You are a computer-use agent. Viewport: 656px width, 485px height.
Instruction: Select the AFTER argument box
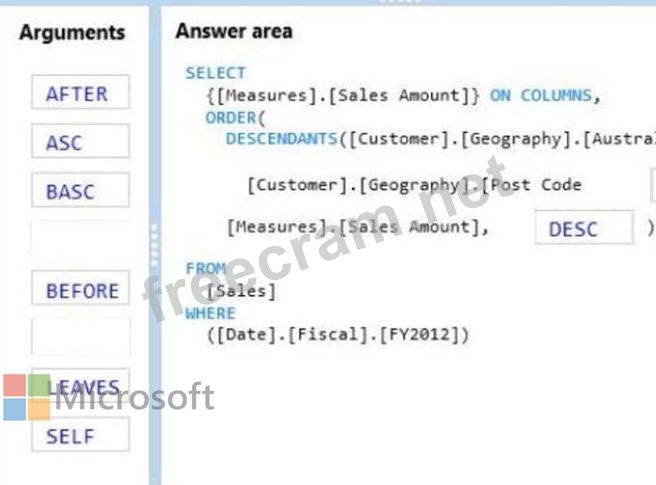pyautogui.click(x=80, y=94)
